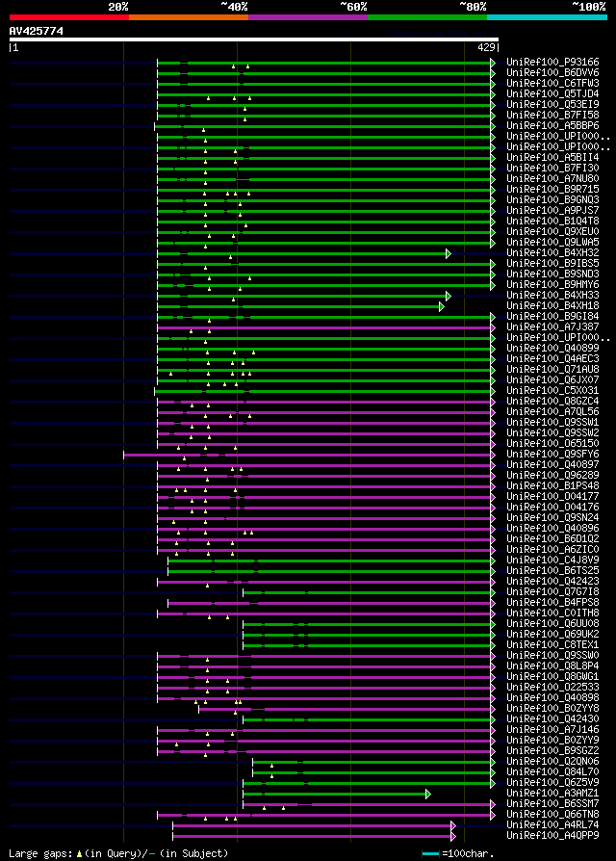Click the UniRef100_Q9XEU0 label
Image resolution: width=616 pixels, height=861 pixels.
tap(552, 232)
